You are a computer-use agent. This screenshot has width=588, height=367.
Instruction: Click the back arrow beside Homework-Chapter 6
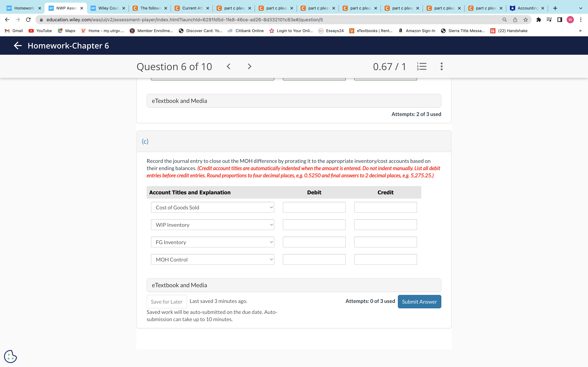pos(18,46)
